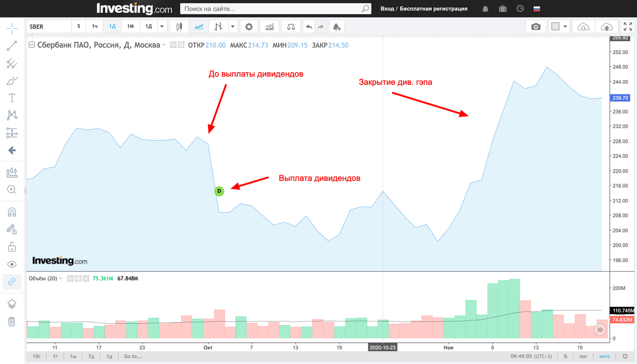
Task: Open compare symbols scale icon
Action: click(x=290, y=27)
